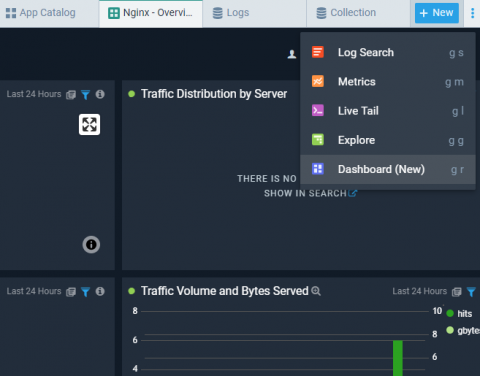Click the + New button
Screen dimensions: 480x376
tap(437, 13)
